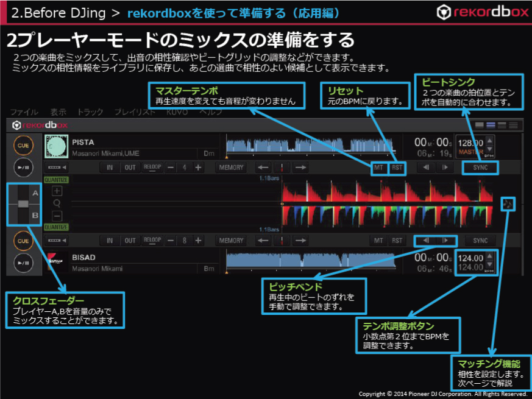Click the BISAD album artwork
Image resolution: width=532 pixels, height=399 pixels.
pos(56,261)
